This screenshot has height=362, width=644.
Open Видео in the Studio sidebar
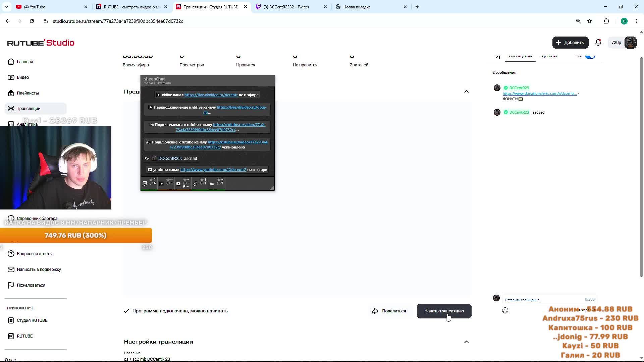tap(23, 77)
